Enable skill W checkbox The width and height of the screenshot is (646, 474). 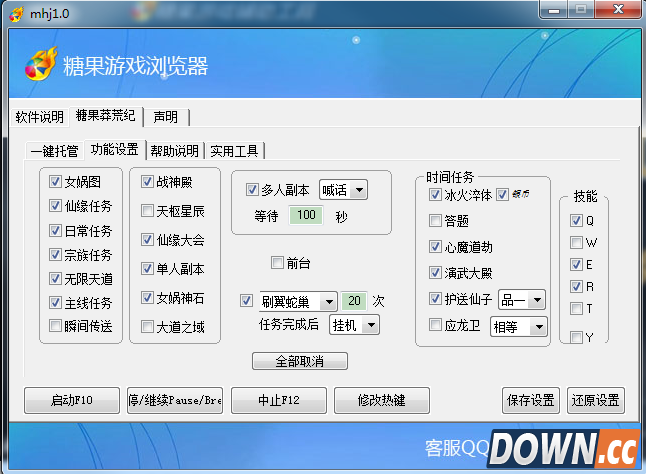pyautogui.click(x=576, y=243)
